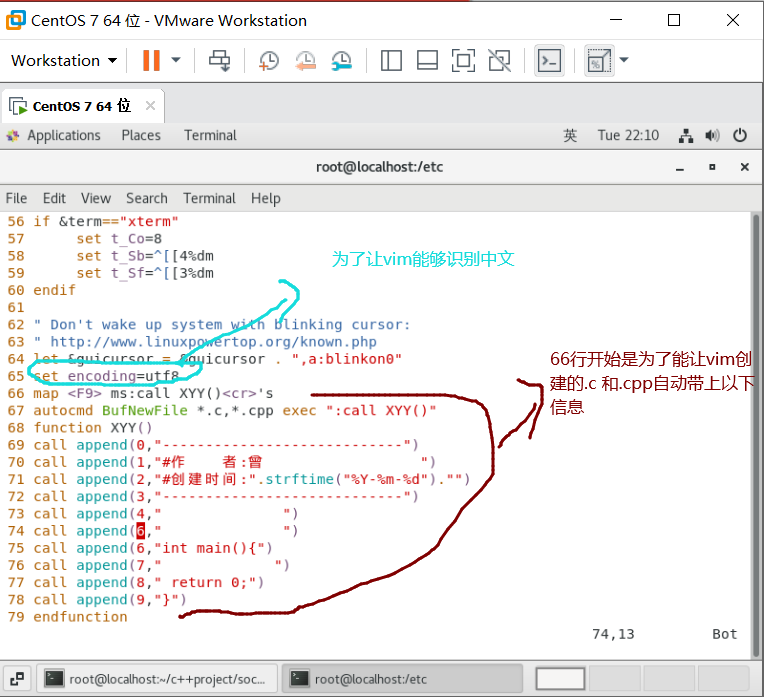The image size is (764, 697).
Task: Minimize the root@localhost:/etc terminal window
Action: (x=680, y=168)
